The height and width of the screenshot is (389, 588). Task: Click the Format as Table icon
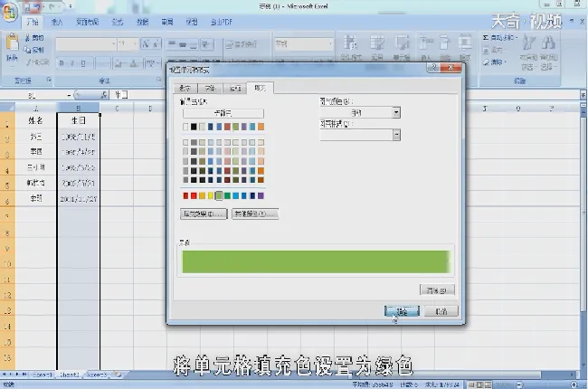[x=377, y=43]
